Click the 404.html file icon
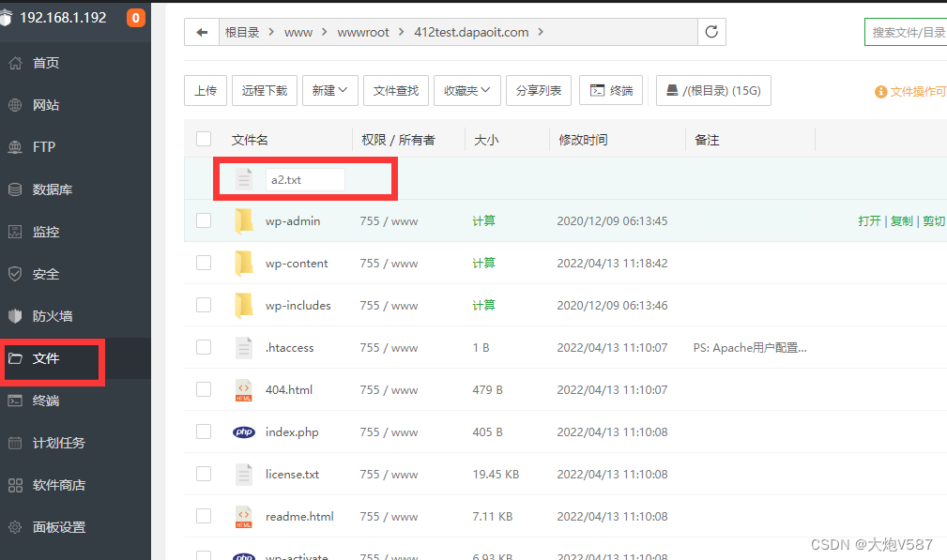The height and width of the screenshot is (560, 947). [244, 390]
